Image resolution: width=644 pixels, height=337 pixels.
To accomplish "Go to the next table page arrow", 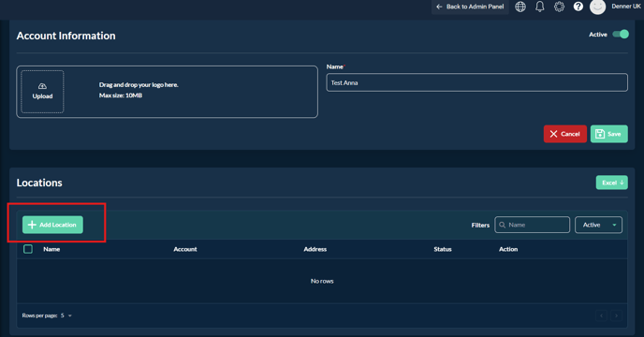I will (x=616, y=315).
